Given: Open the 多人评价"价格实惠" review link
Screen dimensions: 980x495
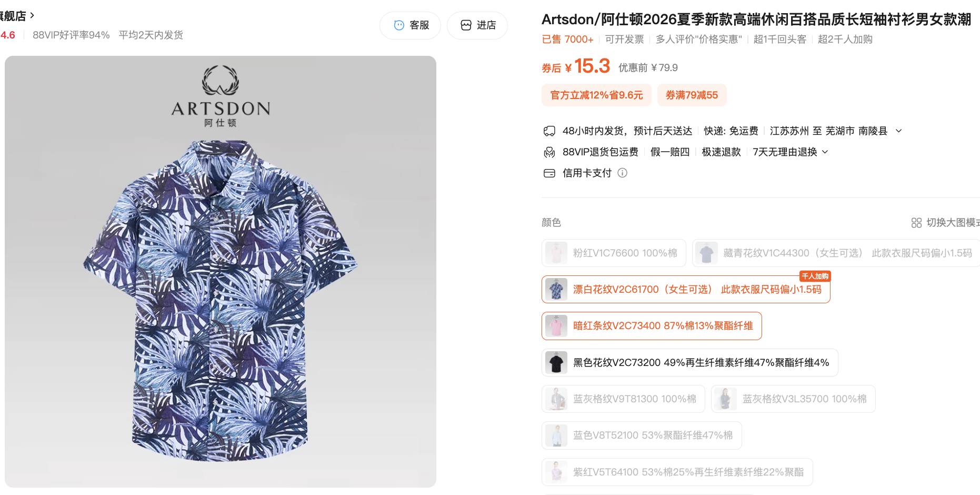Looking at the screenshot, I should (698, 39).
